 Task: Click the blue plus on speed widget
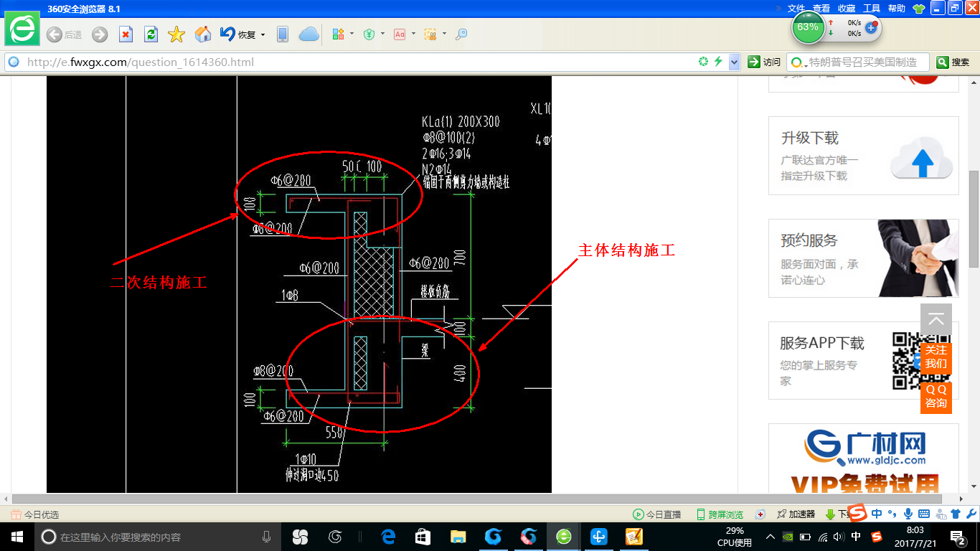tap(872, 27)
